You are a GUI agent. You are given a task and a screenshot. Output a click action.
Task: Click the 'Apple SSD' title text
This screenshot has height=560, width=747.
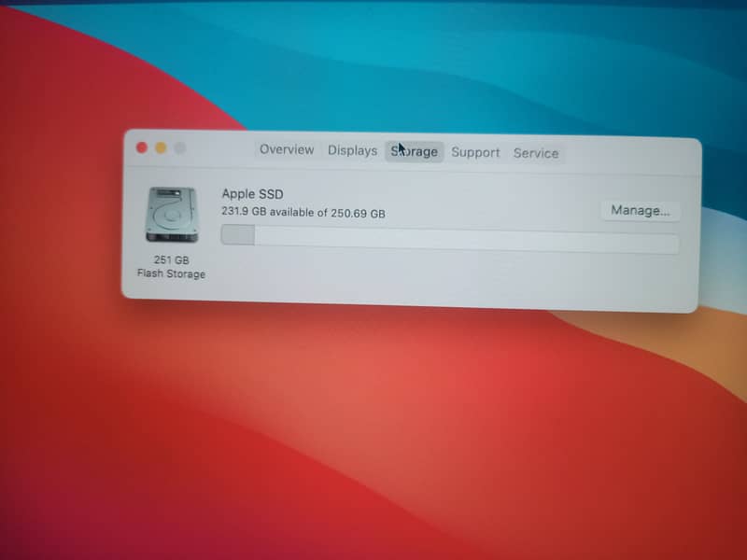252,194
